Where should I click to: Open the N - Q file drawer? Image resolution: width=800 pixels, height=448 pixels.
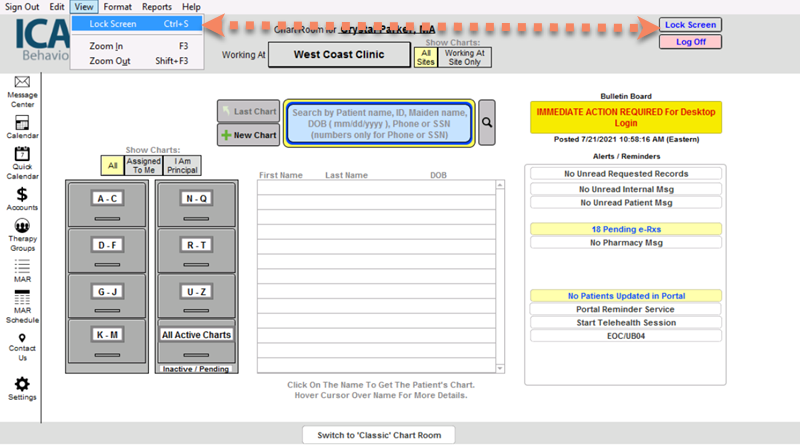[196, 204]
